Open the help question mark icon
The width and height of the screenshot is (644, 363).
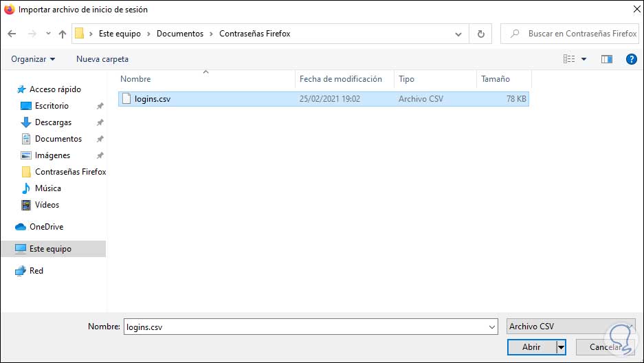tap(632, 59)
